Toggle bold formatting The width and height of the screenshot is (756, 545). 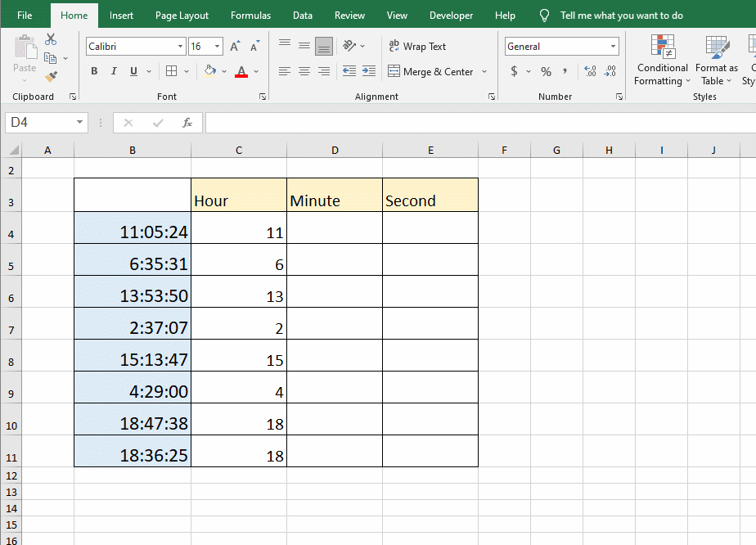94,72
